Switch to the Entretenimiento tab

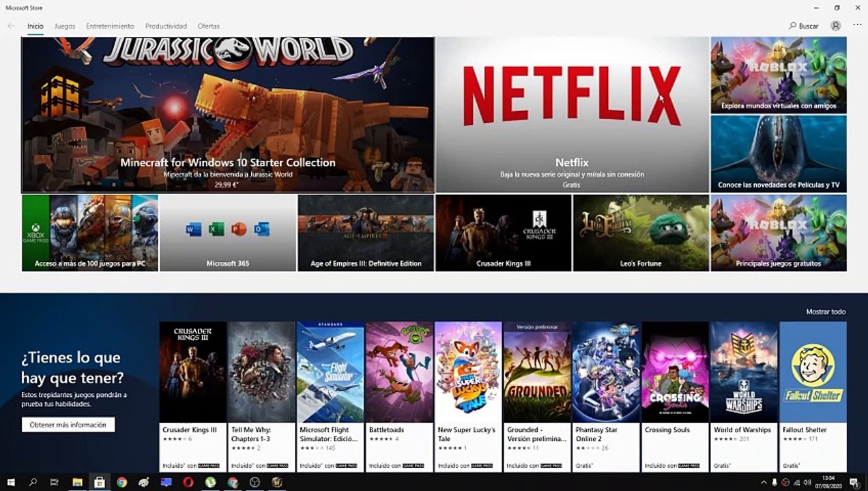110,26
